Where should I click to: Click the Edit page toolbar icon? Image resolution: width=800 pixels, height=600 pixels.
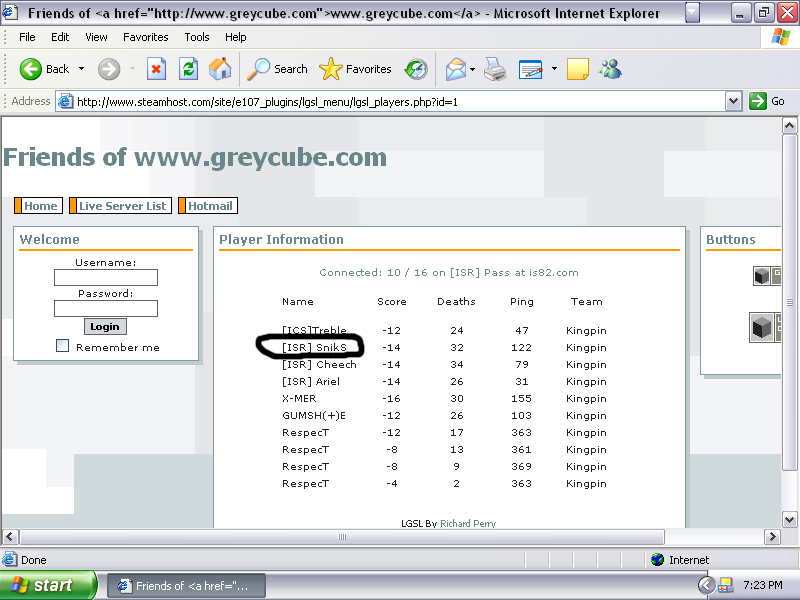click(x=530, y=69)
